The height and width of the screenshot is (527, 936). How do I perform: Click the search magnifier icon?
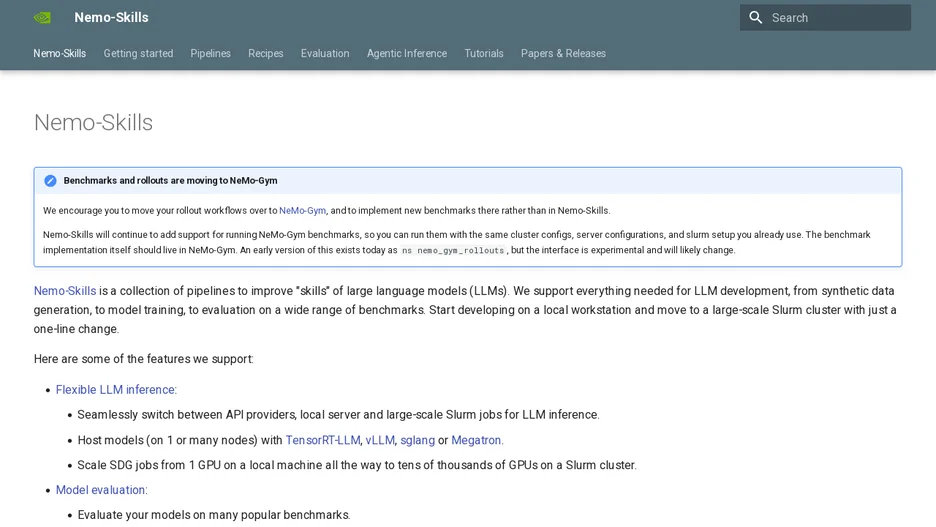(756, 18)
